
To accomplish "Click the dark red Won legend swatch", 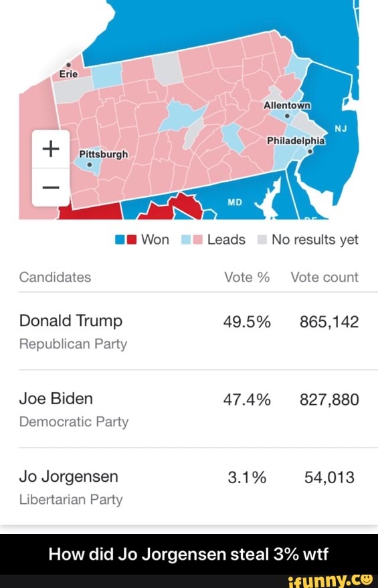I will tap(131, 240).
